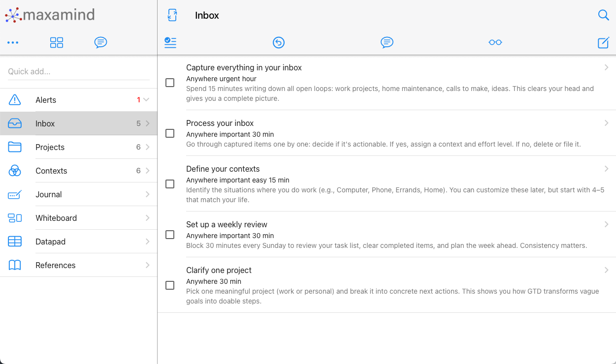Open the References section
Viewport: 616px width, 364px height.
[x=55, y=265]
